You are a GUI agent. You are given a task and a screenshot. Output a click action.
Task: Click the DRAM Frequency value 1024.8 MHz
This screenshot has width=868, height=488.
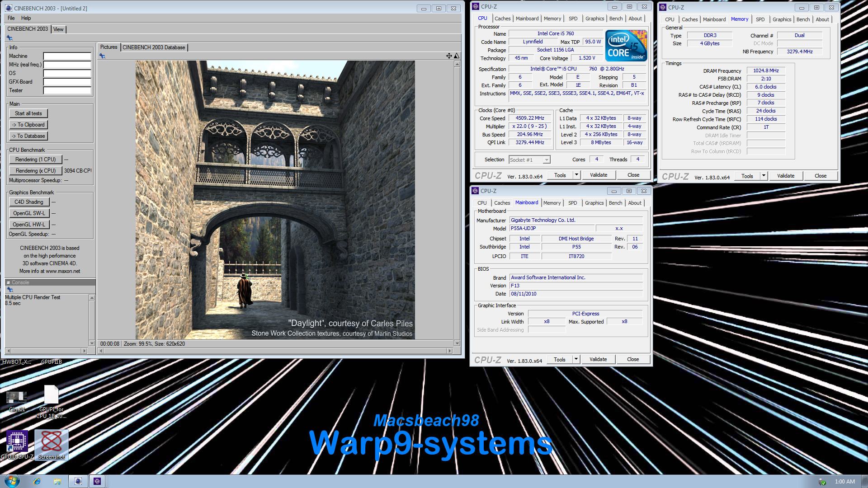(x=766, y=71)
